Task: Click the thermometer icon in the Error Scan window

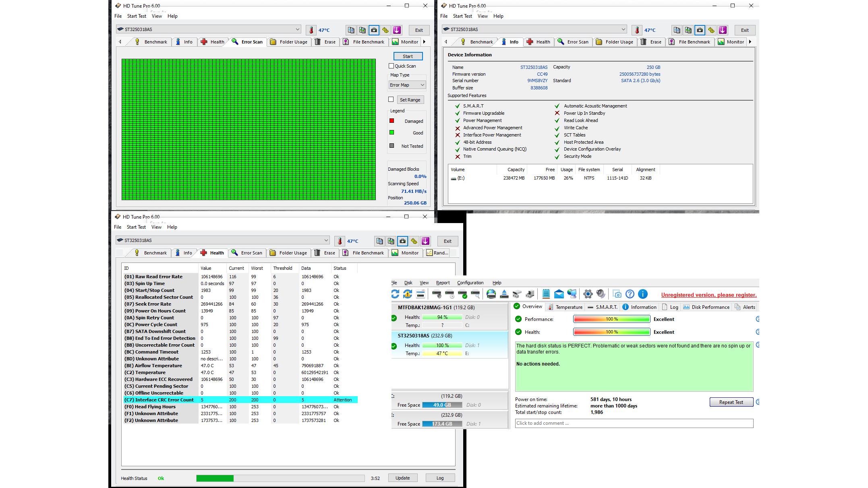Action: pos(311,30)
